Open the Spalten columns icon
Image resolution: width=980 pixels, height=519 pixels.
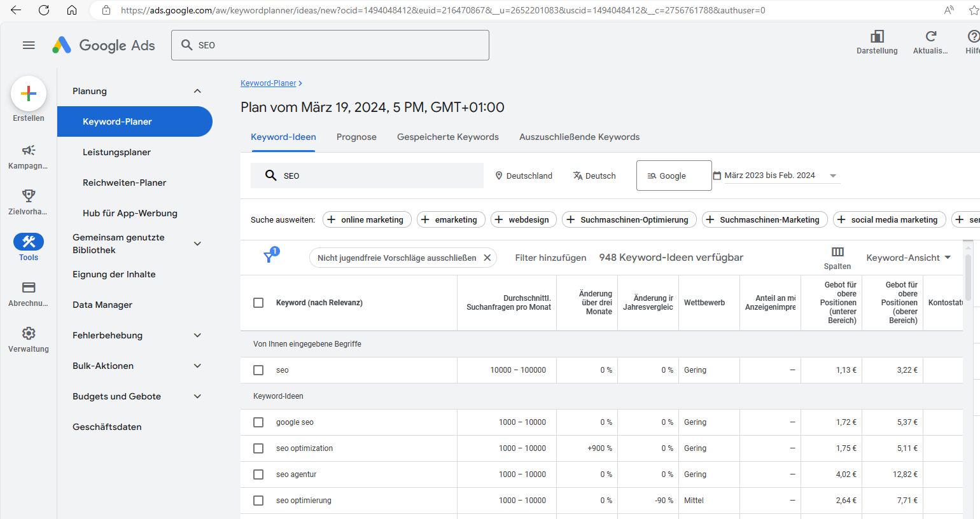coord(837,252)
